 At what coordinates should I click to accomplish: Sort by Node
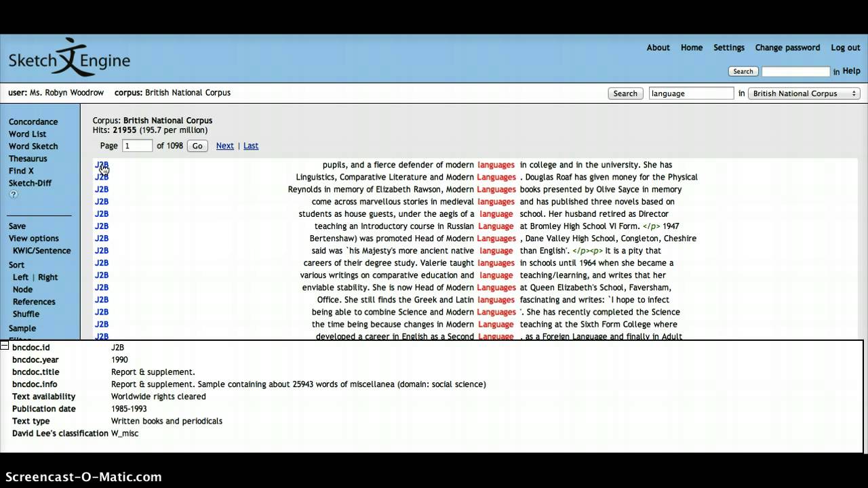(22, 289)
